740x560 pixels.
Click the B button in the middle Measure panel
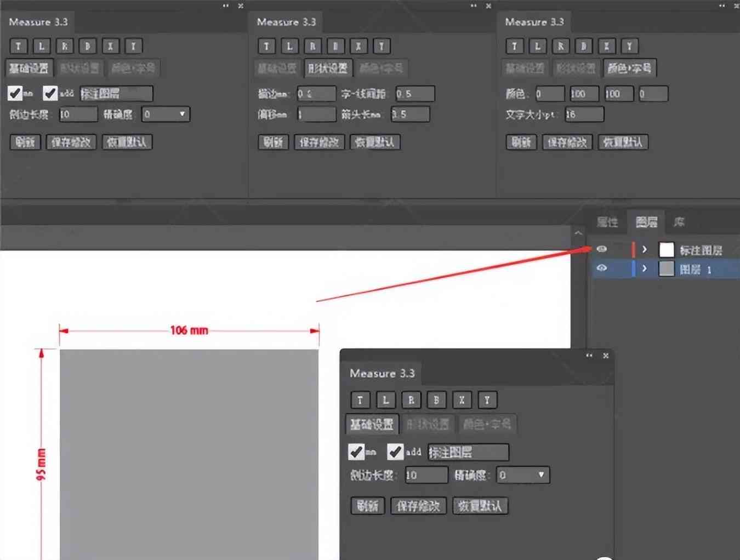(335, 46)
